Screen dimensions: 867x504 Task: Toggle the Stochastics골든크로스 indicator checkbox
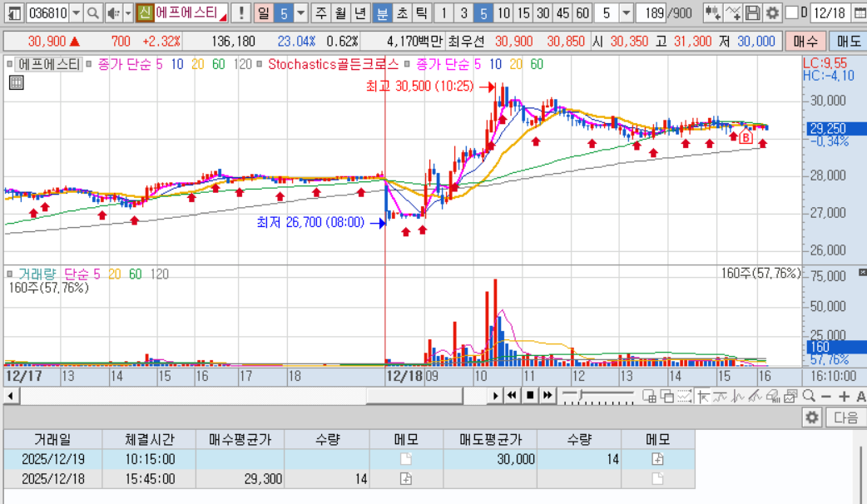260,64
